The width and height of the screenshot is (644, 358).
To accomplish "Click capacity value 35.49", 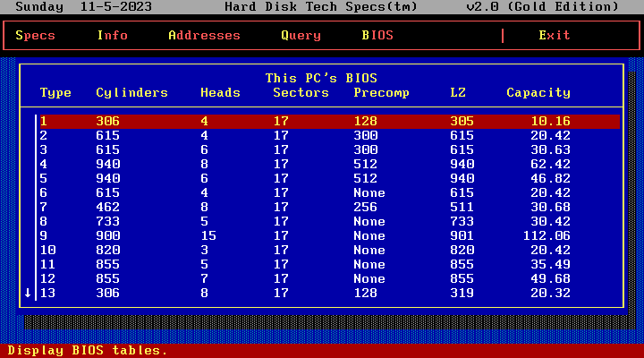I will coord(550,264).
